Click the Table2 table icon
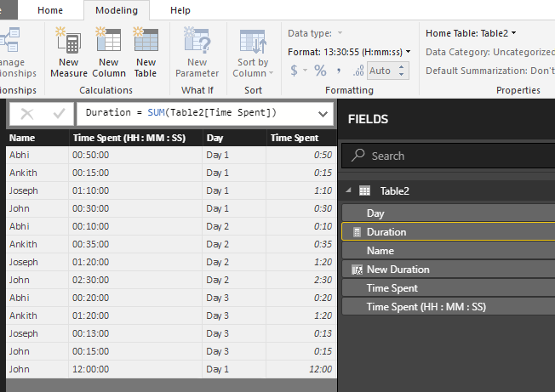This screenshot has height=392, width=555. 364,190
